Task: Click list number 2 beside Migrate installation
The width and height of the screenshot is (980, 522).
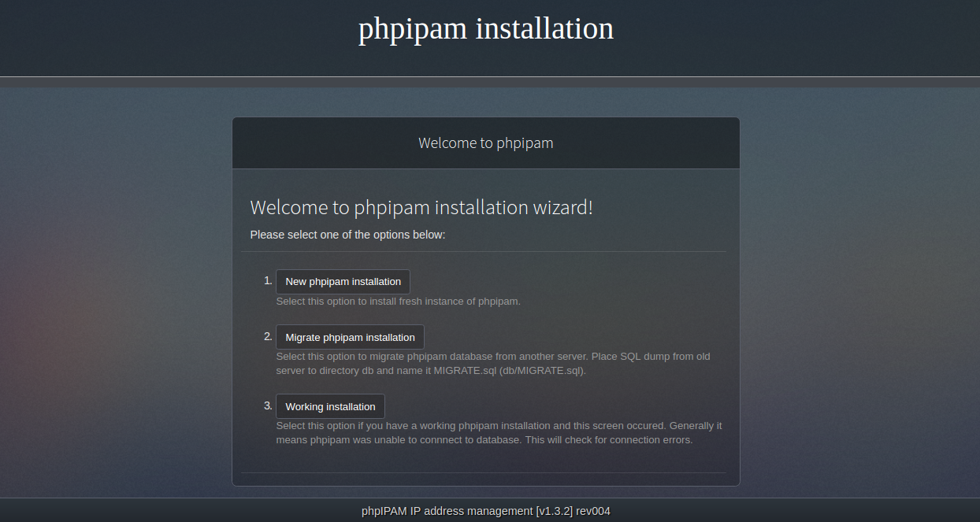Action: pos(268,336)
